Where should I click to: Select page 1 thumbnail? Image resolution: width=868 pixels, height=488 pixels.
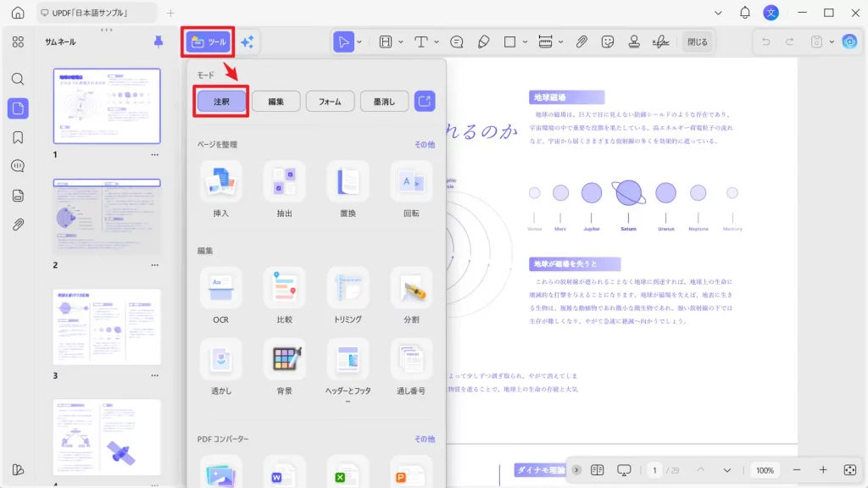tap(107, 106)
